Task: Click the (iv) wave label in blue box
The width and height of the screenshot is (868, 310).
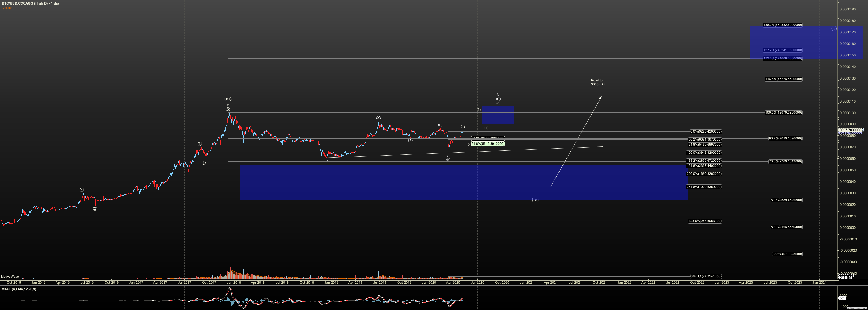Action: (x=535, y=200)
